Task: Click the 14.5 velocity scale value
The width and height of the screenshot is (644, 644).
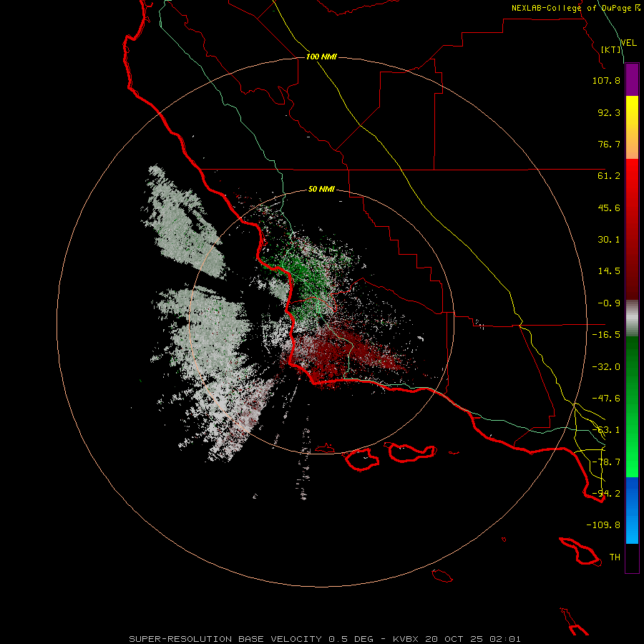Action: [609, 271]
